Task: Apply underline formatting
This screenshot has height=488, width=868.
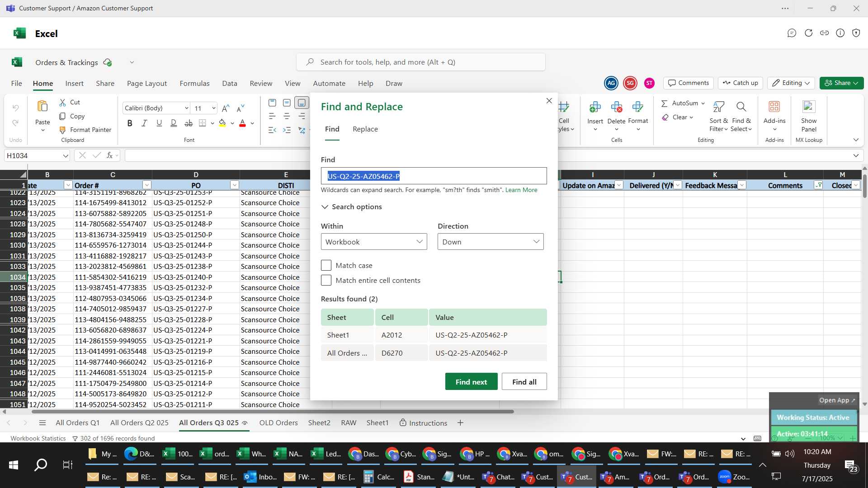Action: point(159,123)
